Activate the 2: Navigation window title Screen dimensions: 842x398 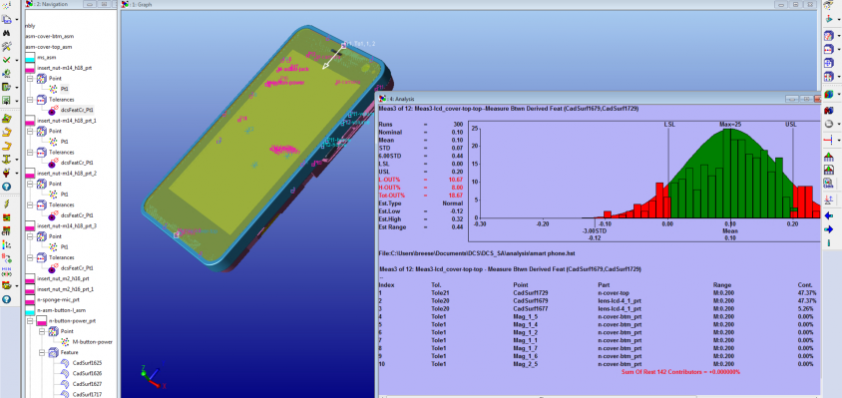pyautogui.click(x=52, y=4)
